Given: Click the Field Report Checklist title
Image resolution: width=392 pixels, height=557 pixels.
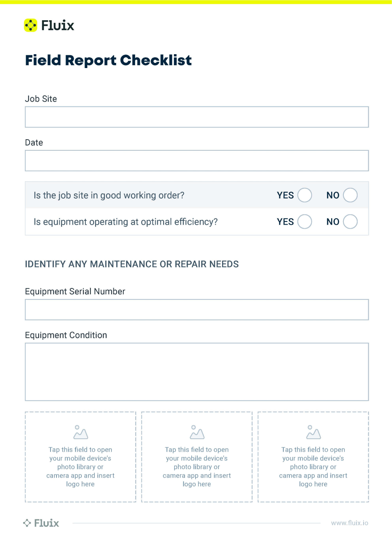Looking at the screenshot, I should coord(108,61).
